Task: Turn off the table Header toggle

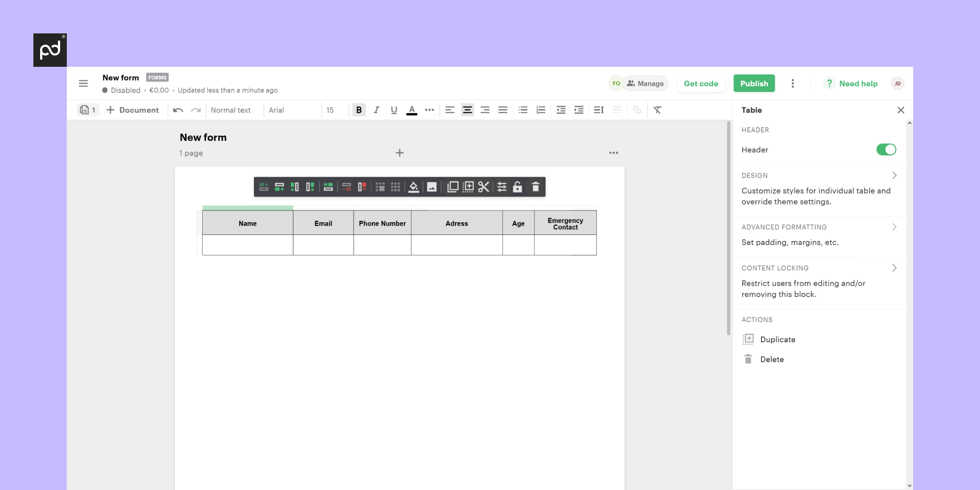Action: pyautogui.click(x=886, y=150)
